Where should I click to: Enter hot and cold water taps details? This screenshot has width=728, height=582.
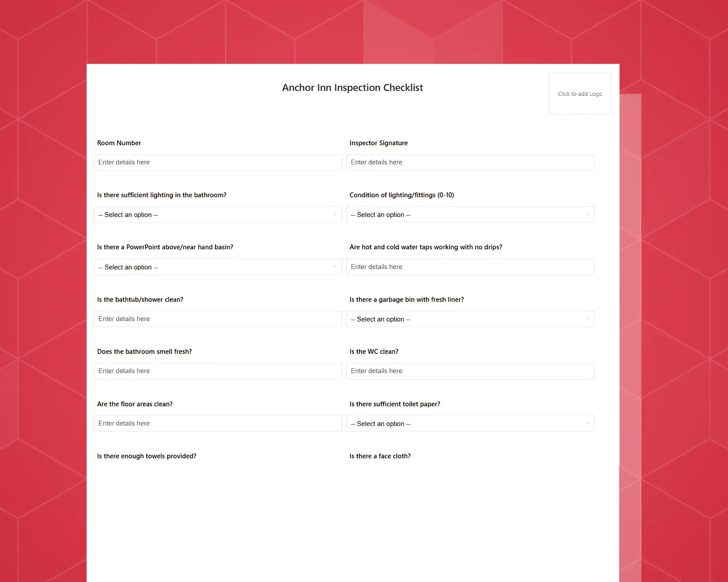point(470,267)
